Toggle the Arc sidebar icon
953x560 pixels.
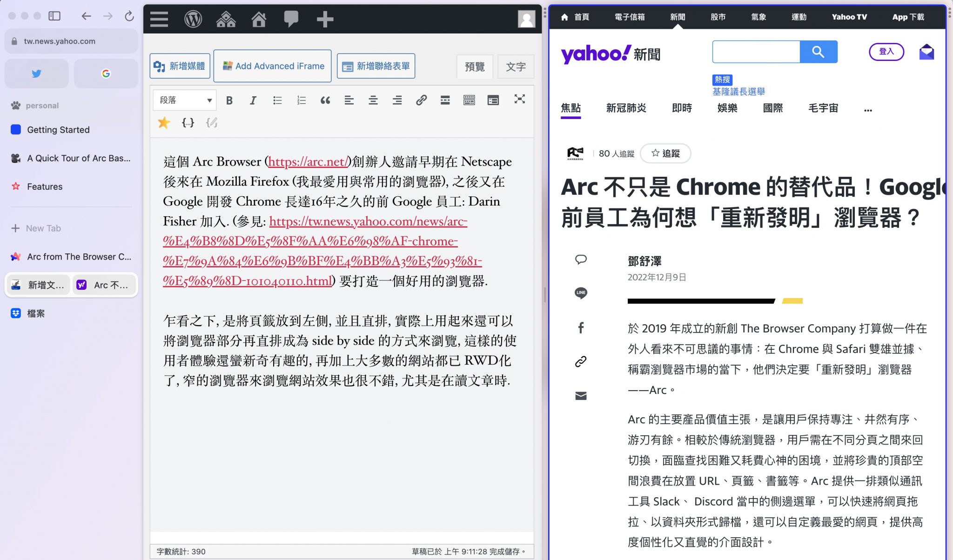(x=54, y=16)
